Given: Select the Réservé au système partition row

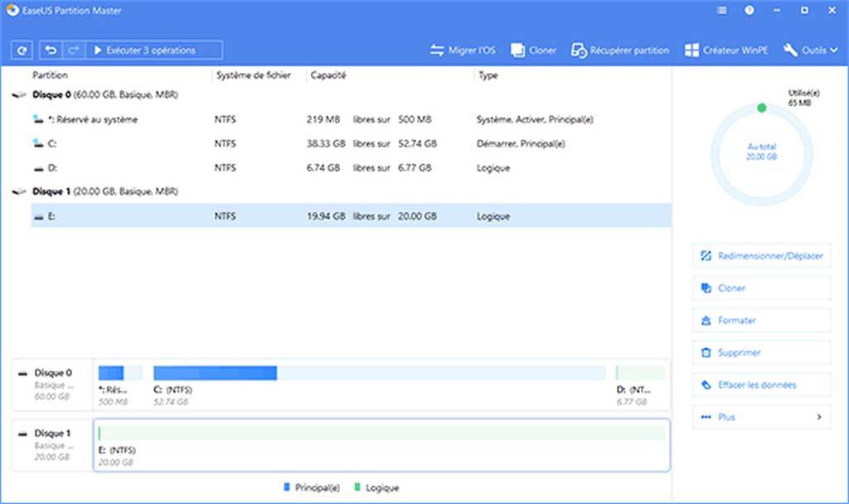Looking at the screenshot, I should 351,119.
